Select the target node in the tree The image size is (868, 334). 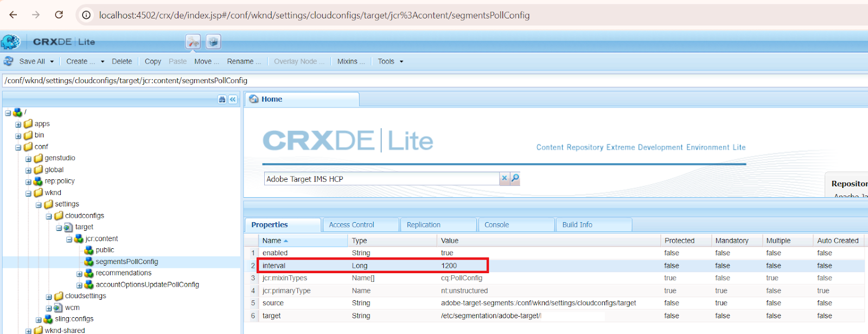[x=84, y=227]
